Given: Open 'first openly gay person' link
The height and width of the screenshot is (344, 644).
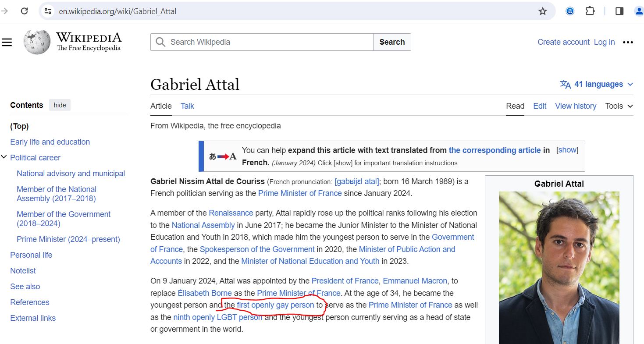Looking at the screenshot, I should click(275, 305).
